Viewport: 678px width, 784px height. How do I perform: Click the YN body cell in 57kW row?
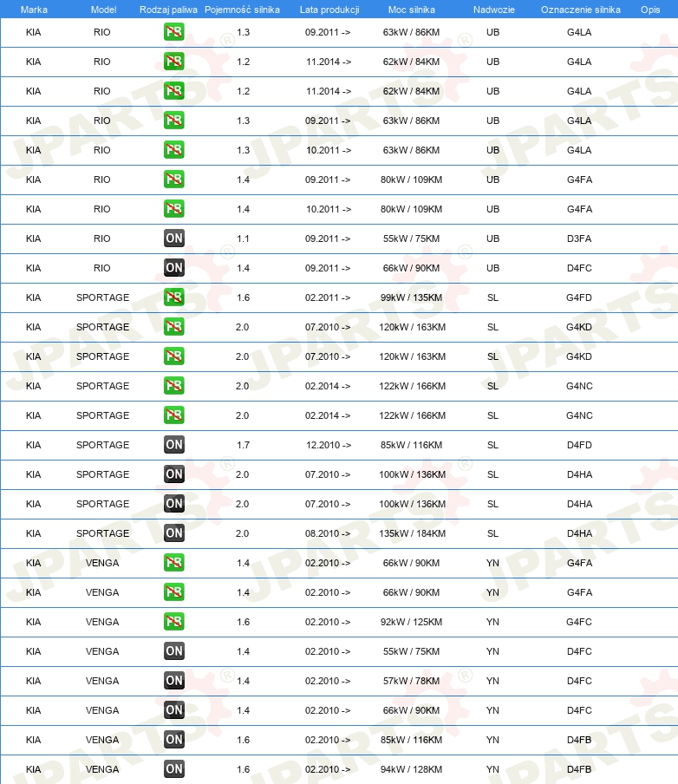click(493, 681)
